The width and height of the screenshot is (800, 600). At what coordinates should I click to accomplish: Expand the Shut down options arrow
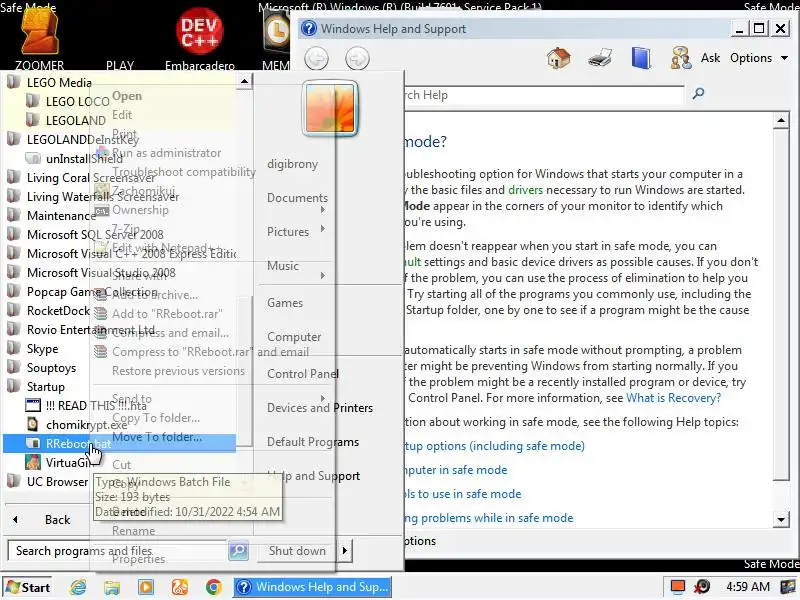345,551
